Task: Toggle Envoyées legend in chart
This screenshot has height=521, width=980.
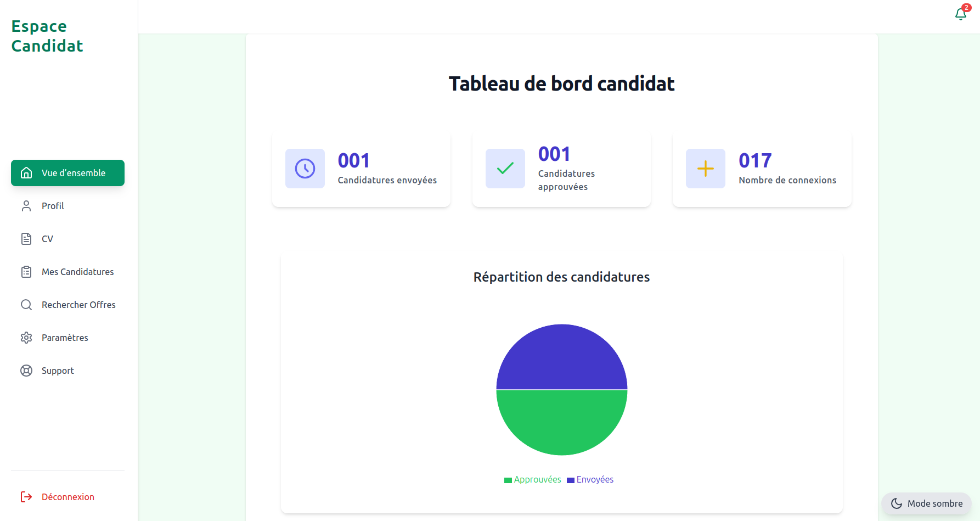Action: click(590, 480)
